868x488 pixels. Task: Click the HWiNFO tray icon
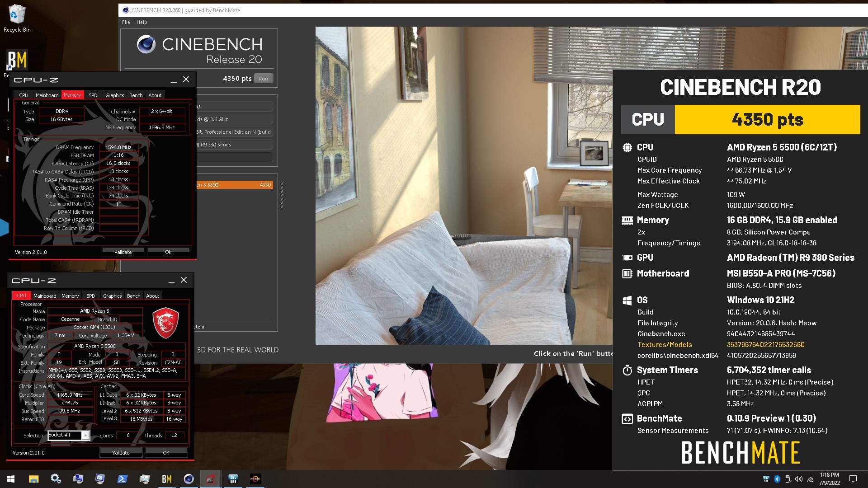(x=766, y=479)
